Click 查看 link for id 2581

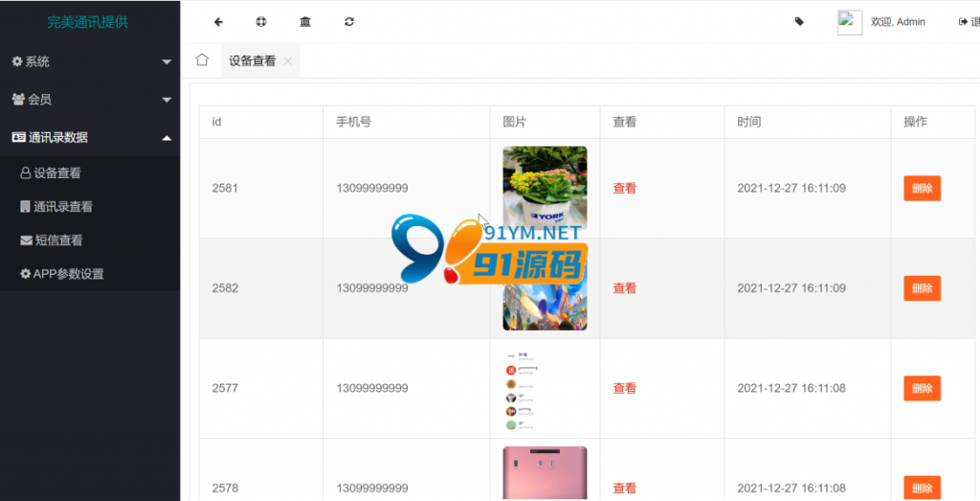pos(624,189)
